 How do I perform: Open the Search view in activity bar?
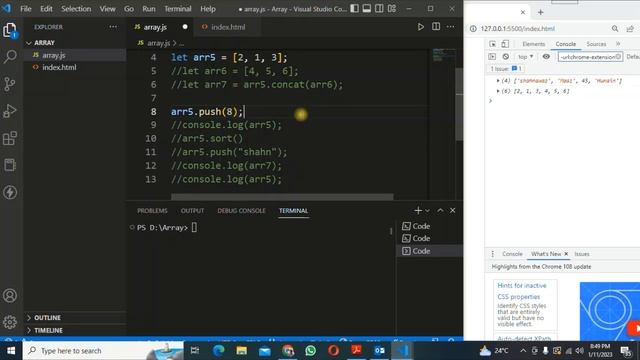(x=10, y=57)
